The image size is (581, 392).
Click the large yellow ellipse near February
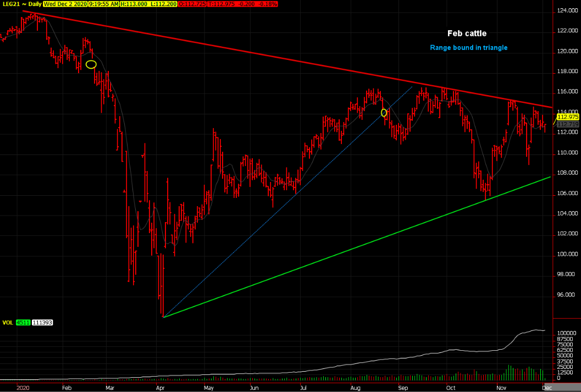click(91, 64)
